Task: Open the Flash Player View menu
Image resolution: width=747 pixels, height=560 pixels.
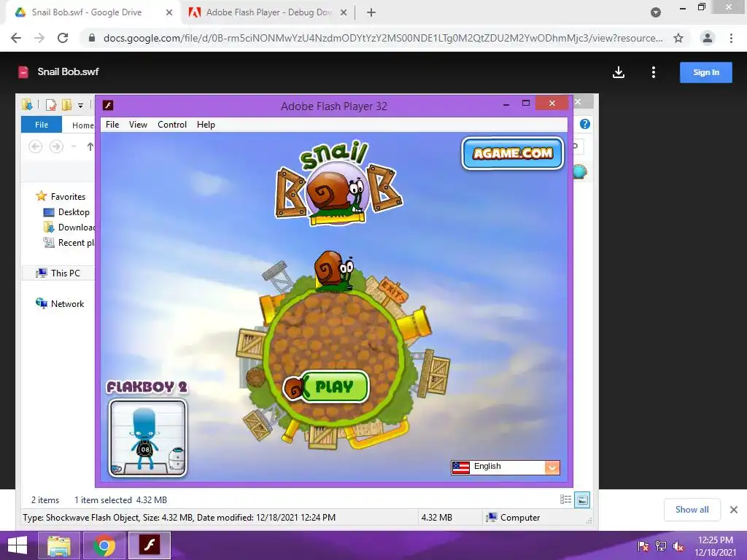Action: (x=138, y=125)
